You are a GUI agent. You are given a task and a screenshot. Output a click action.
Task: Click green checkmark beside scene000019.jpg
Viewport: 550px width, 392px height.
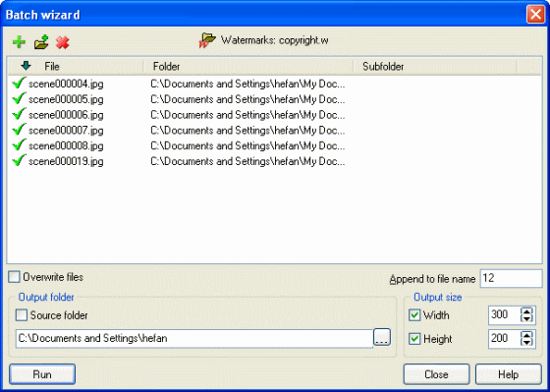(19, 160)
